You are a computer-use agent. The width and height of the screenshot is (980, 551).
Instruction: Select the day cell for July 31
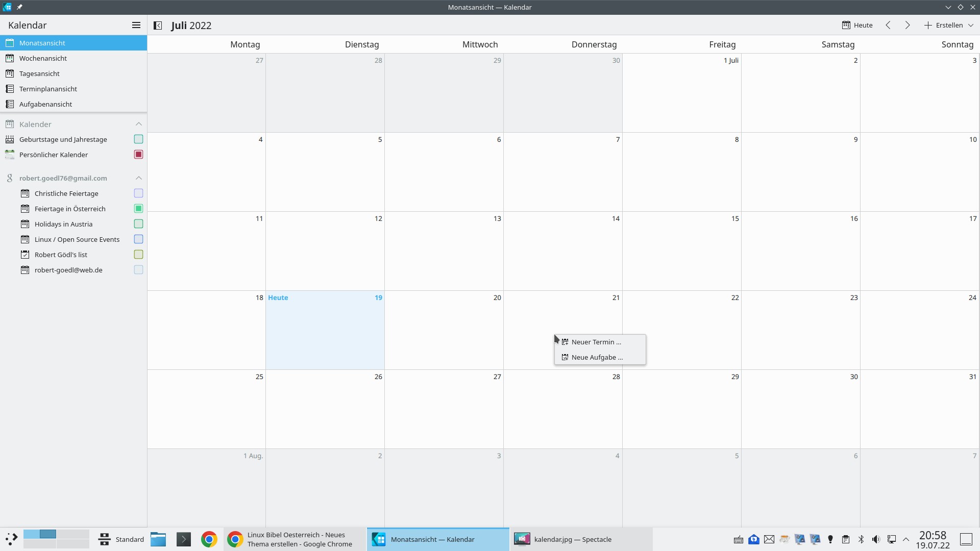tap(920, 409)
